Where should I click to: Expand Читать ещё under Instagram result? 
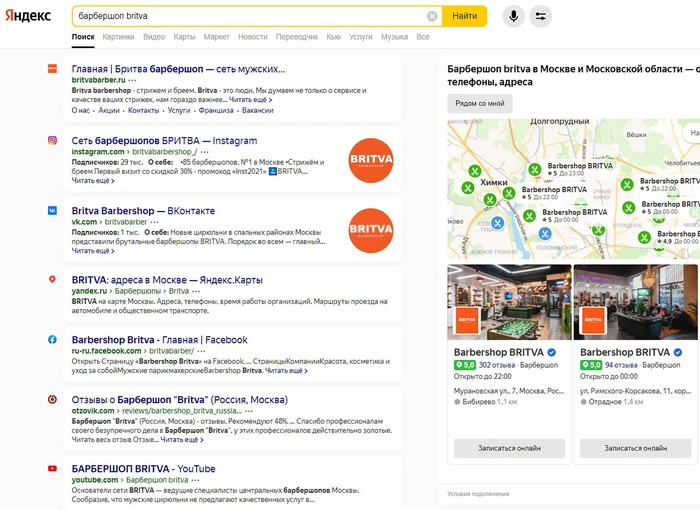coord(93,180)
